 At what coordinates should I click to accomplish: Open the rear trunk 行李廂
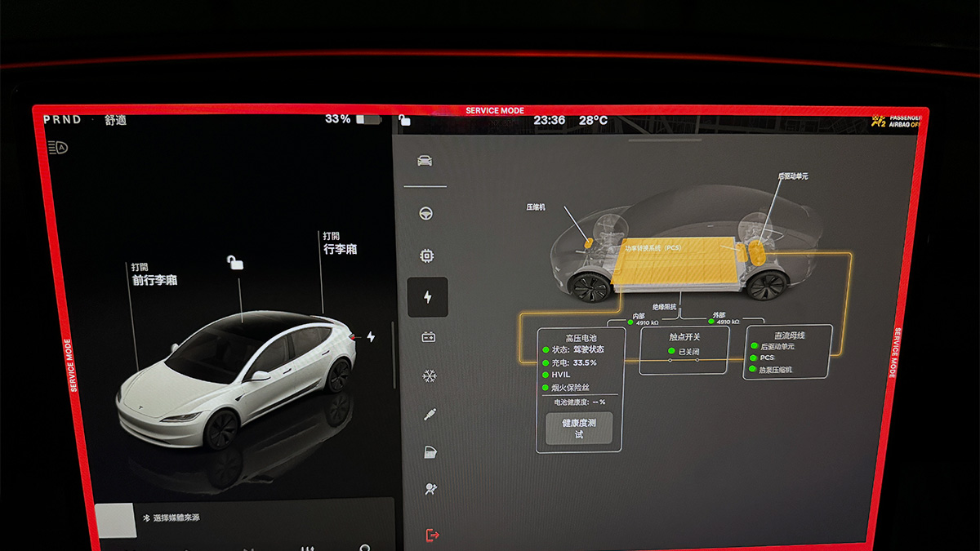coord(340,243)
